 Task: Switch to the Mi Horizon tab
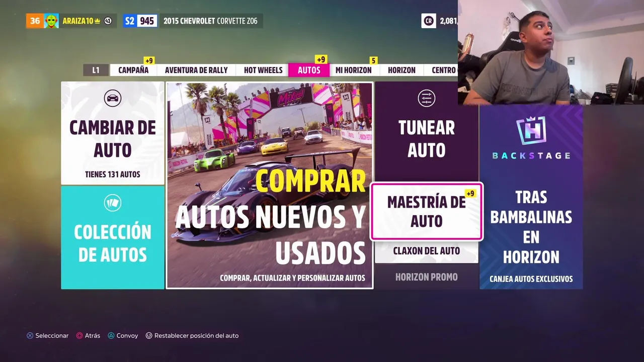[x=353, y=70]
